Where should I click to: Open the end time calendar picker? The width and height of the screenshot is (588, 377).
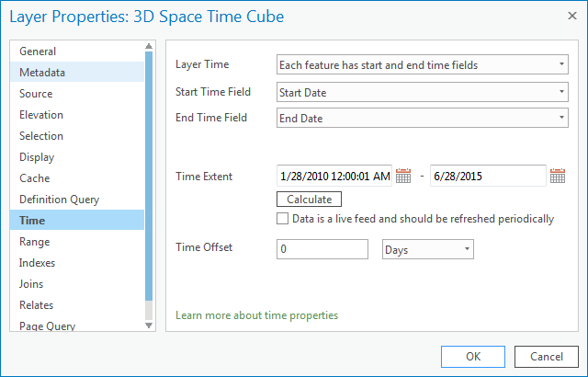pos(558,177)
